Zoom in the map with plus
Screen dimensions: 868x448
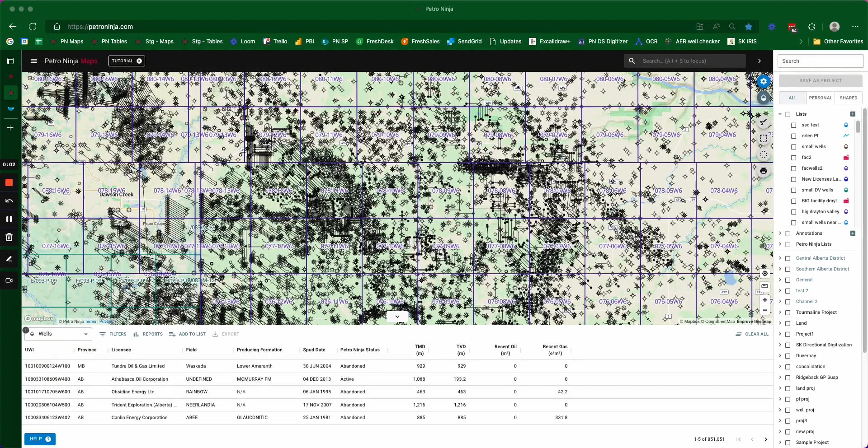(764, 300)
